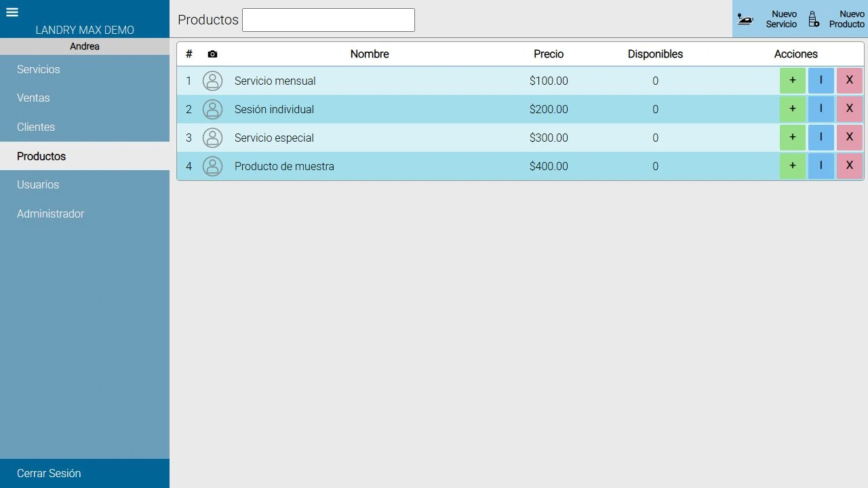
Task: Add stock with + for Sesión individual
Action: [x=792, y=109]
